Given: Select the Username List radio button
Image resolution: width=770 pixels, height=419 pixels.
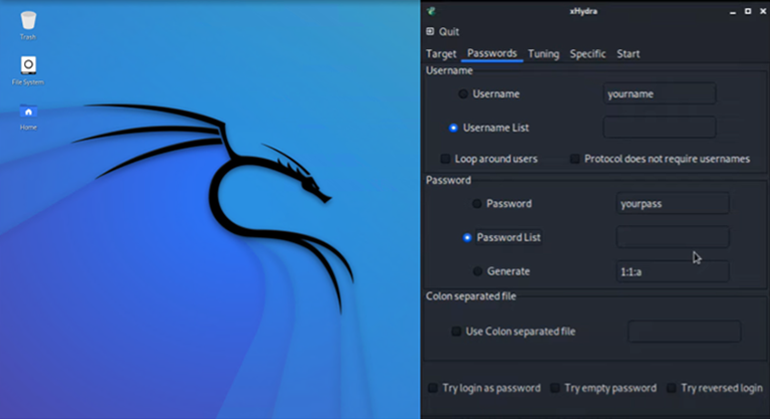Looking at the screenshot, I should coord(453,128).
